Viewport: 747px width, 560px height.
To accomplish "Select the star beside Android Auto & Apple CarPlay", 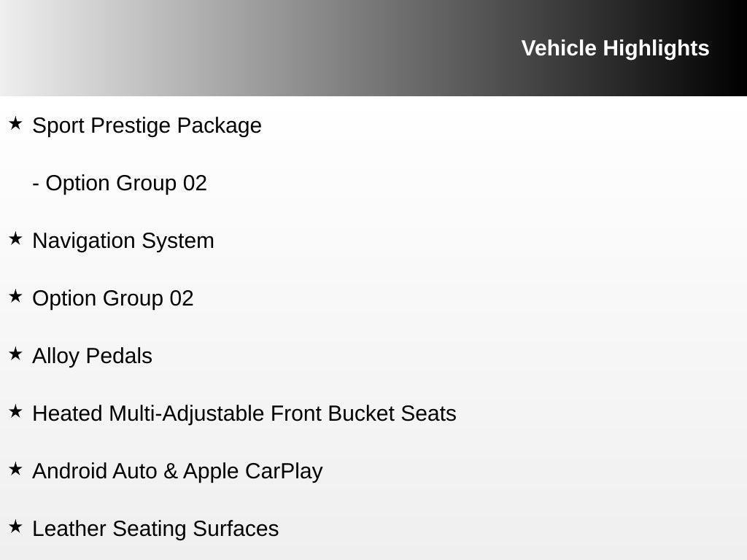I will 15,469.
